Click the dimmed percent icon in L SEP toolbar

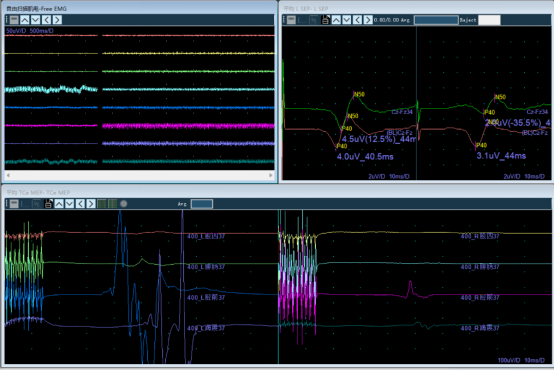tap(313, 20)
